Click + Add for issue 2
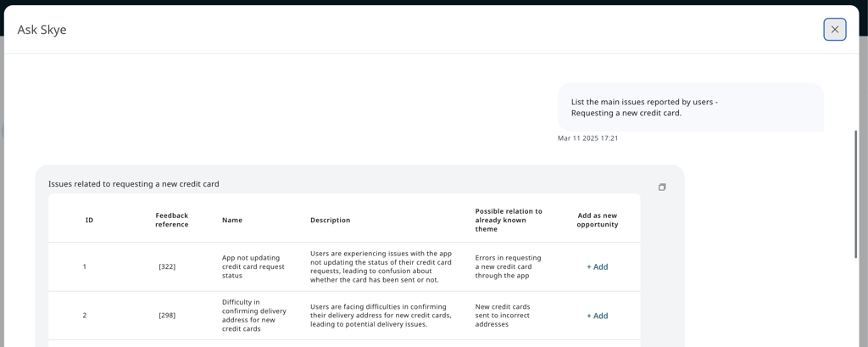The width and height of the screenshot is (868, 347). click(x=597, y=316)
